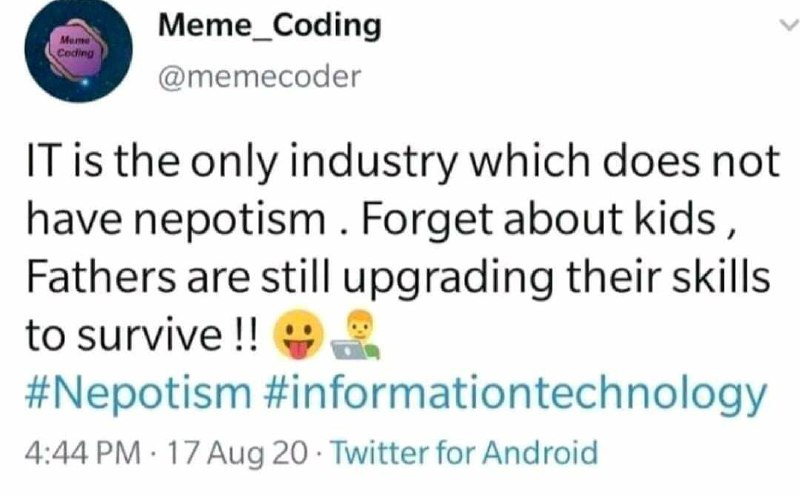Open the Meme_Coding display name
Image resolution: width=800 pixels, height=496 pixels.
(x=270, y=26)
